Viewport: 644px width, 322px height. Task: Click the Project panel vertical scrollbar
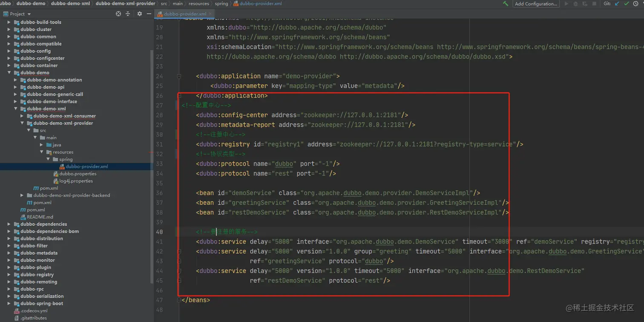(152, 166)
